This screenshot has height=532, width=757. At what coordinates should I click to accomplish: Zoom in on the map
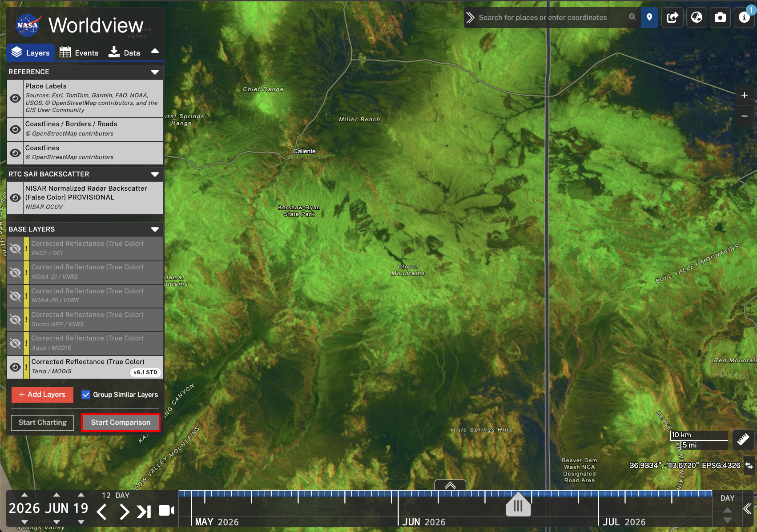745,95
